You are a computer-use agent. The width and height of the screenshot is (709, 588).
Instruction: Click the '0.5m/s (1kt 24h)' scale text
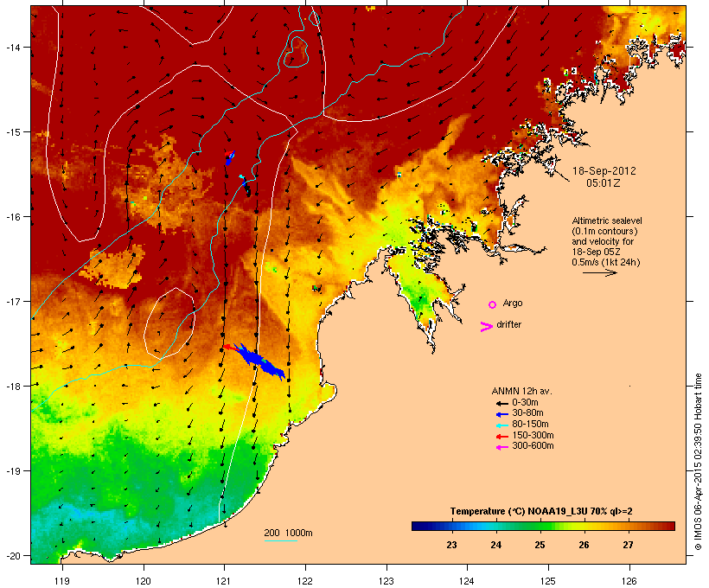coord(606,262)
